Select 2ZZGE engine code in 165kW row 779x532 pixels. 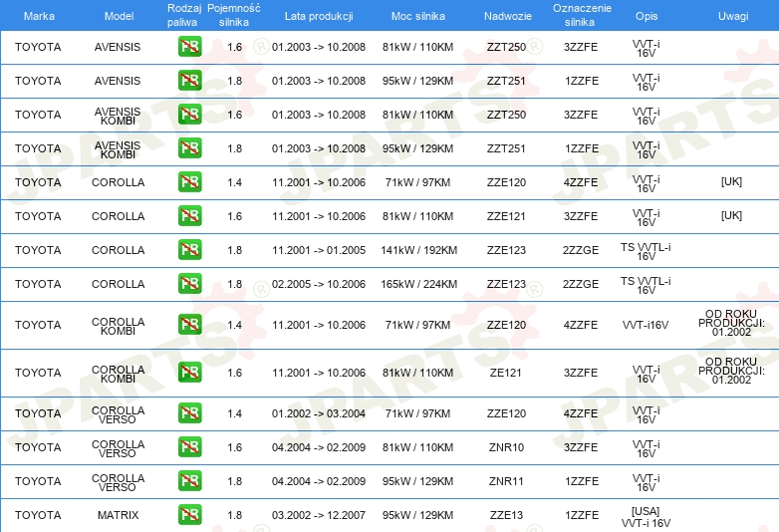(x=581, y=284)
